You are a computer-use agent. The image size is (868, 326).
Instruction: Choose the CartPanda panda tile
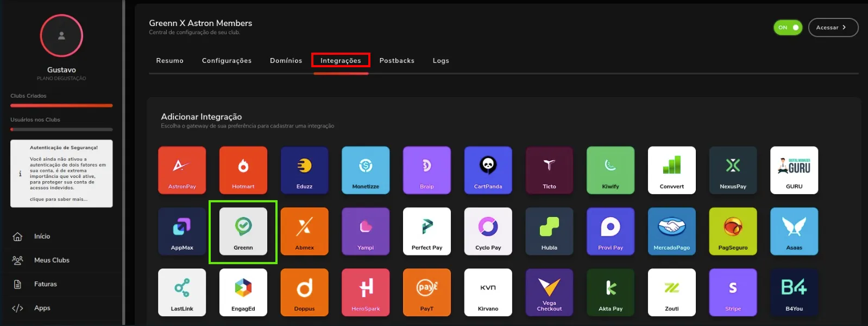(488, 170)
